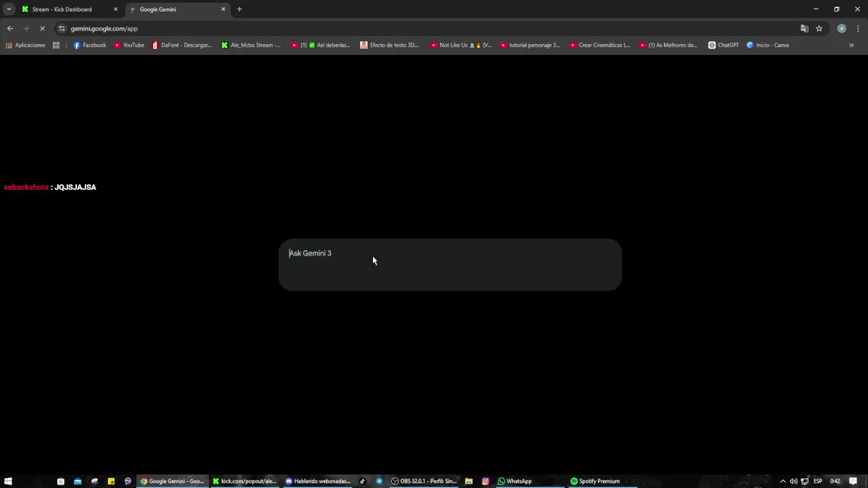Open the Aplicaciones bookmark
868x488 pixels.
point(25,45)
